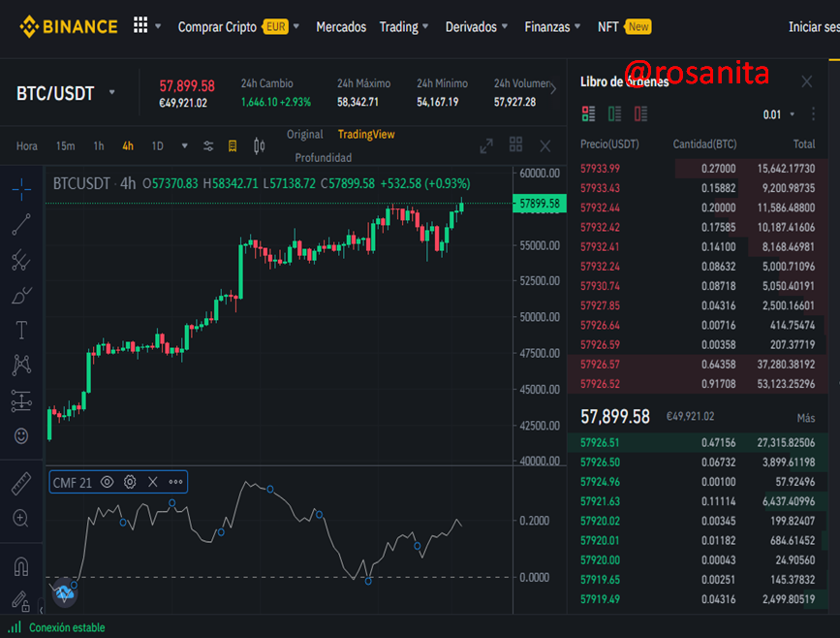Open the Mercados menu

(341, 27)
